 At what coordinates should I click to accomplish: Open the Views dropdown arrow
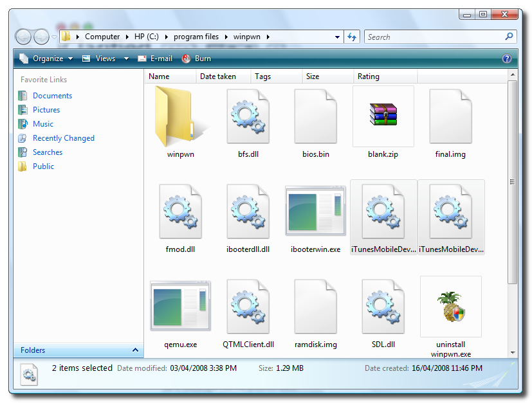coord(126,58)
